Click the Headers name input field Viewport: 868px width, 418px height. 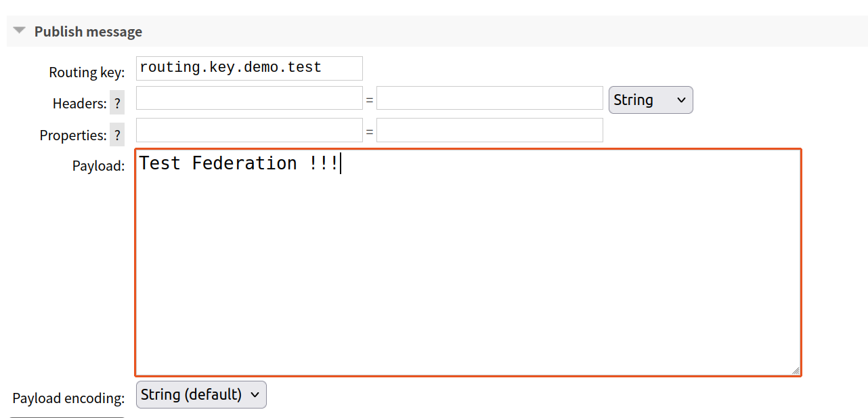coord(249,98)
